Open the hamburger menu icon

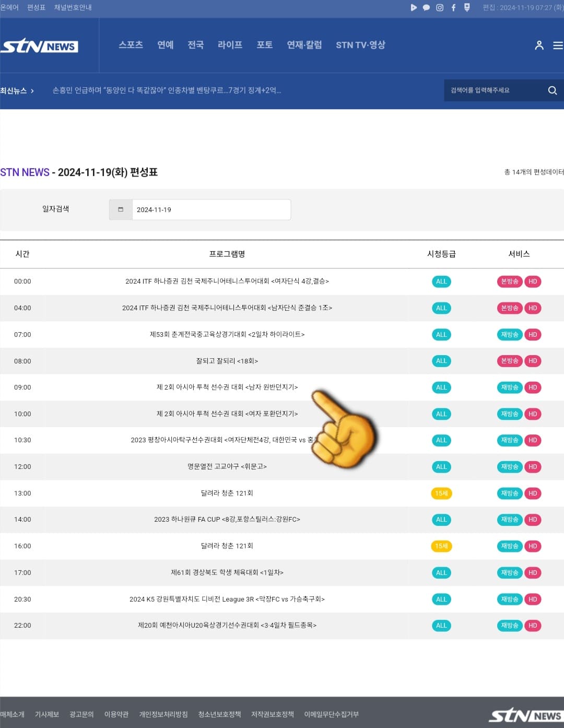tap(557, 45)
